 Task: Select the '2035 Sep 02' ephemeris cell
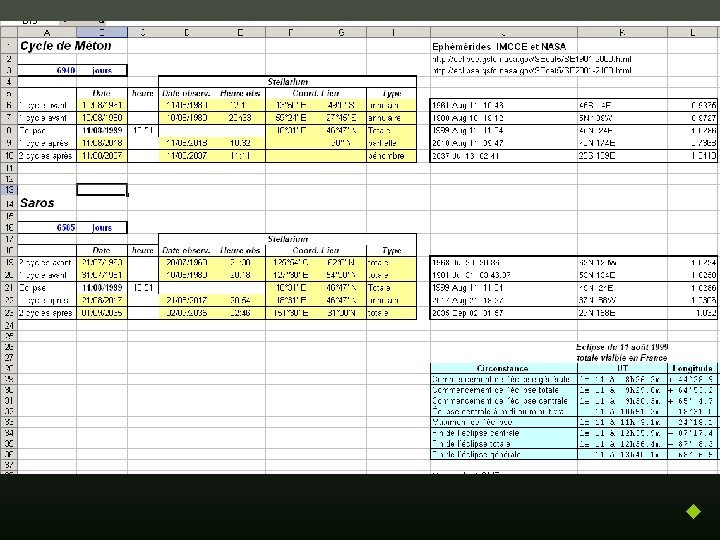coord(504,313)
